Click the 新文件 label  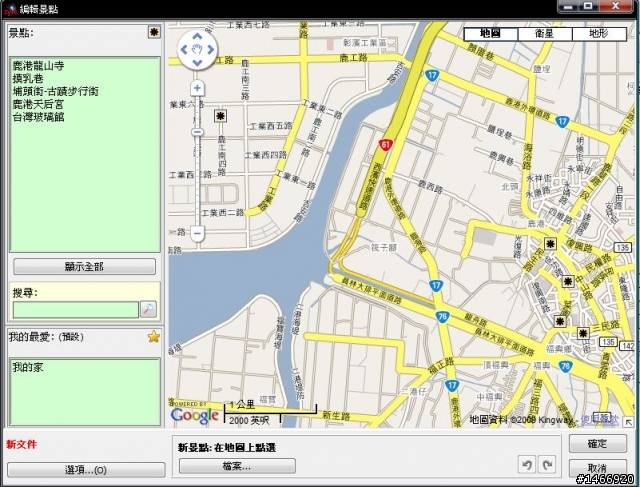pyautogui.click(x=22, y=444)
